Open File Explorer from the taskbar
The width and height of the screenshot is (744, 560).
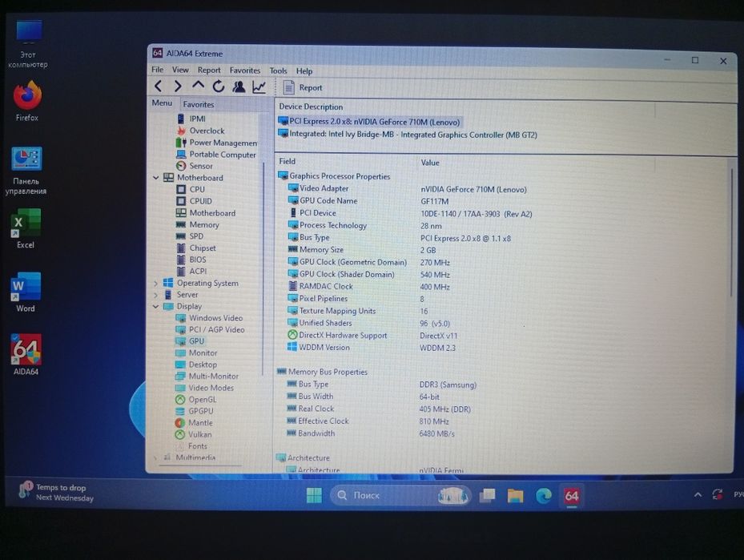515,496
